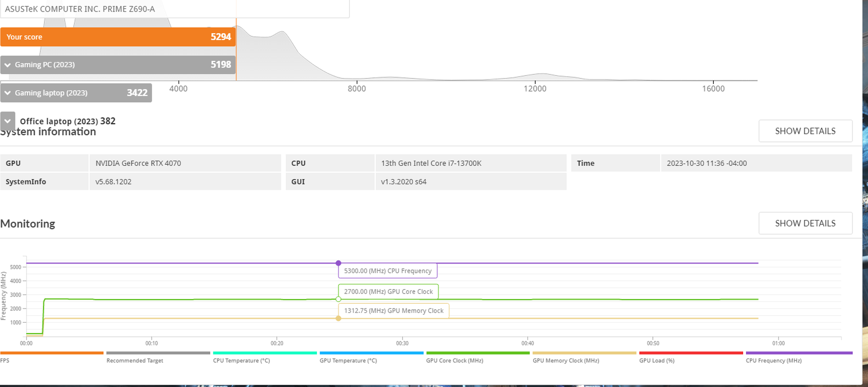Screen dimensions: 868x387
Task: Click the CPU label cell in system info
Action: [330, 163]
